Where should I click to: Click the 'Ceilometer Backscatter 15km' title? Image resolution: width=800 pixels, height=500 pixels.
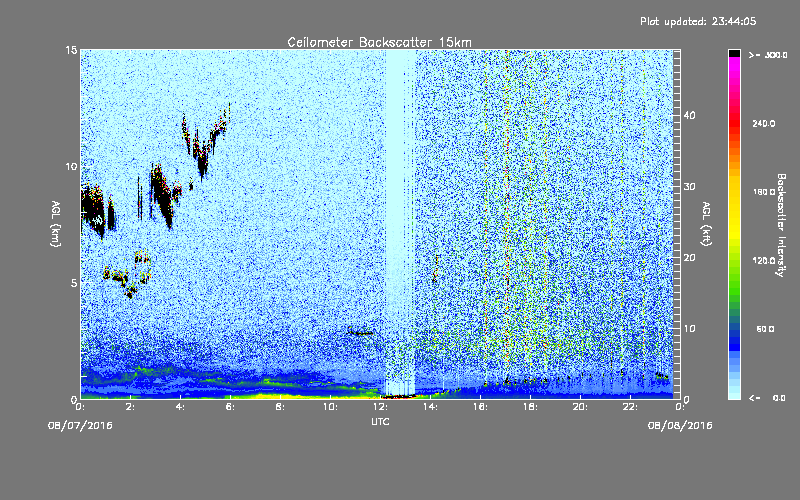(x=379, y=42)
